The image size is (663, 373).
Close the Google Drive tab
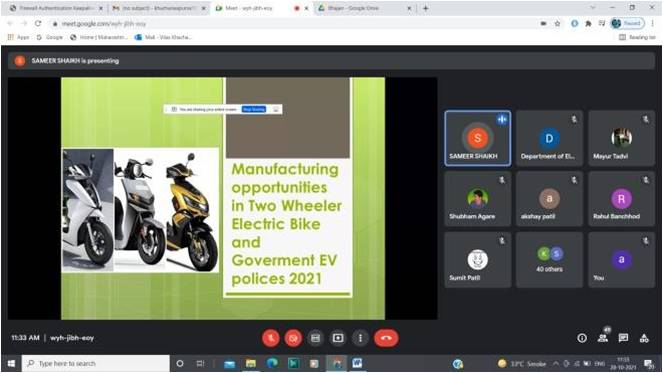pyautogui.click(x=409, y=8)
